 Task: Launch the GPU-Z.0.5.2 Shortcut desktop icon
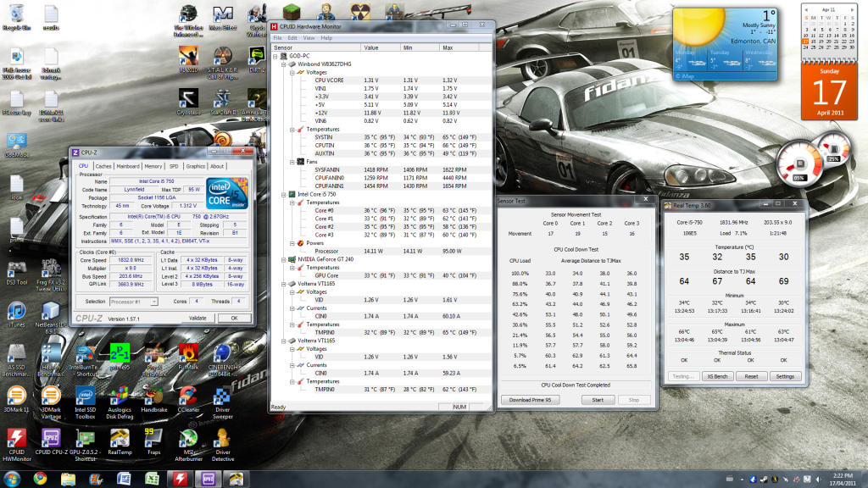coord(86,445)
